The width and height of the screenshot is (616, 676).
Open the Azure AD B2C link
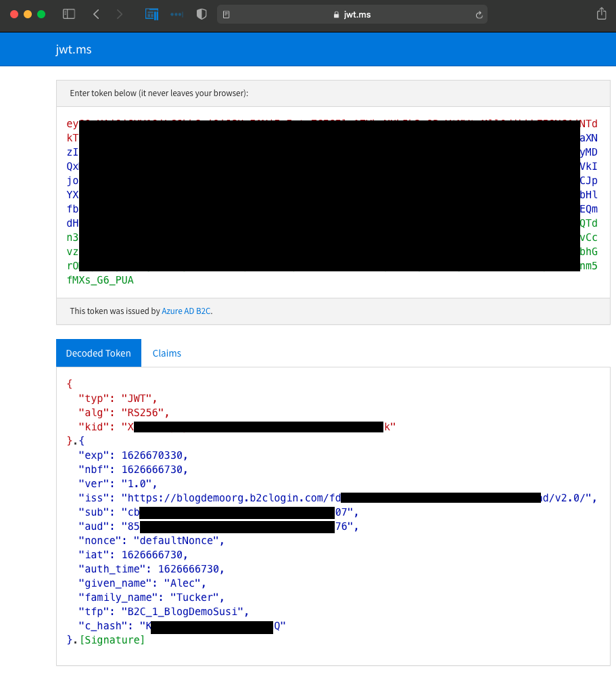pyautogui.click(x=186, y=311)
